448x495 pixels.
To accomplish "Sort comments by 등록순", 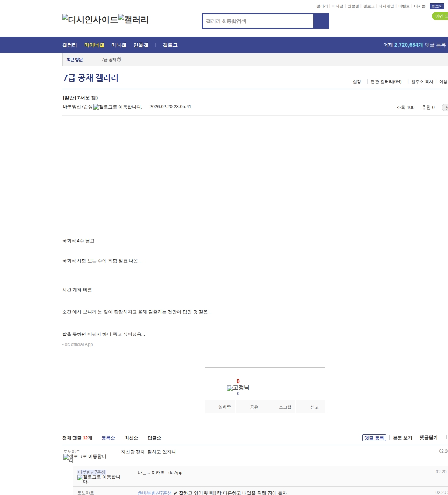I will tap(108, 438).
